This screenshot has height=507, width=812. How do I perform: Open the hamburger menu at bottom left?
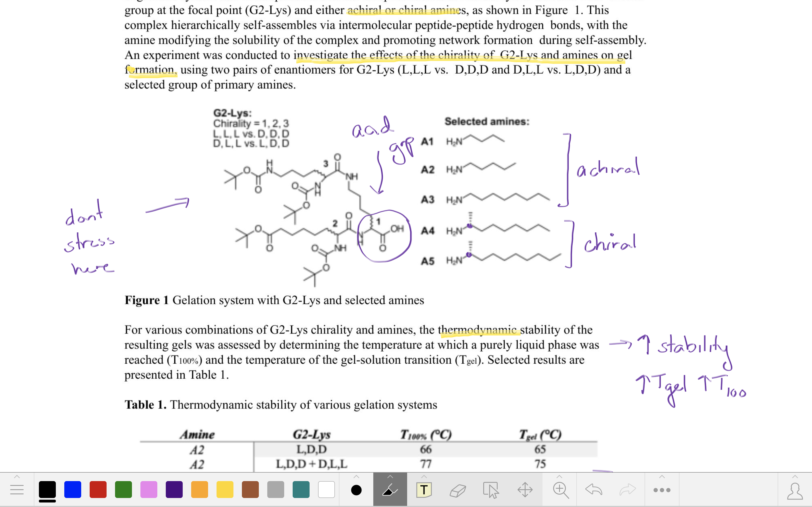(x=17, y=490)
